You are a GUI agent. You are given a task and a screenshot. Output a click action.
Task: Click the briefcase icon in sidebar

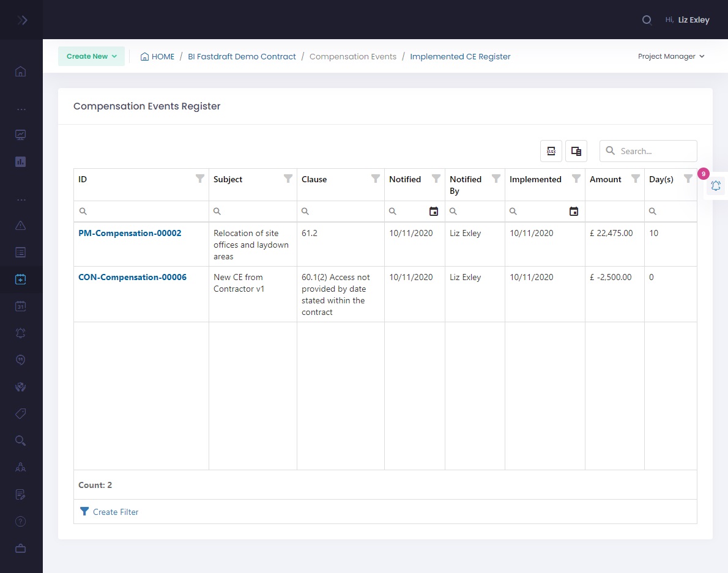coord(21,549)
